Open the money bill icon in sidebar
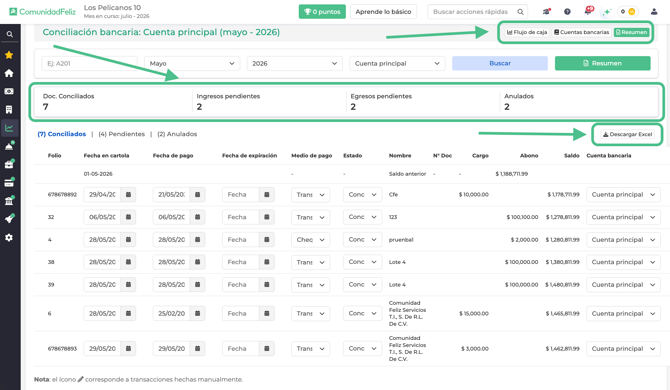This screenshot has width=670, height=390. [9, 91]
